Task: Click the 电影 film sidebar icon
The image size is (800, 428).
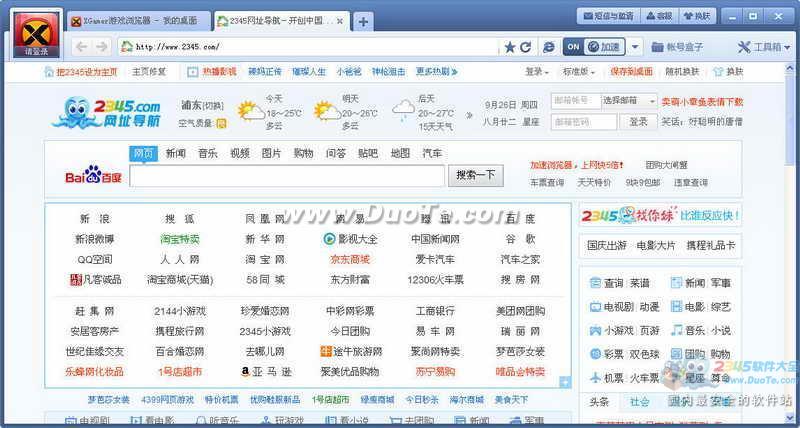Action: [x=677, y=307]
